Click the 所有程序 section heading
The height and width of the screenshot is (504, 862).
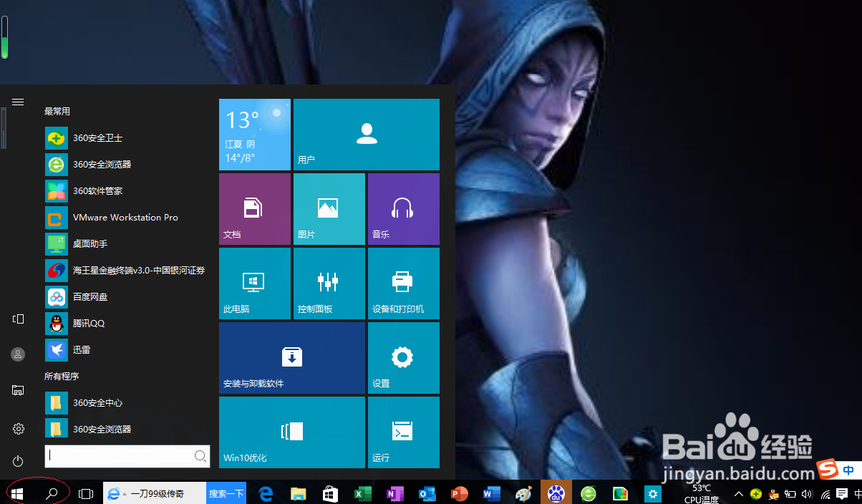point(62,377)
